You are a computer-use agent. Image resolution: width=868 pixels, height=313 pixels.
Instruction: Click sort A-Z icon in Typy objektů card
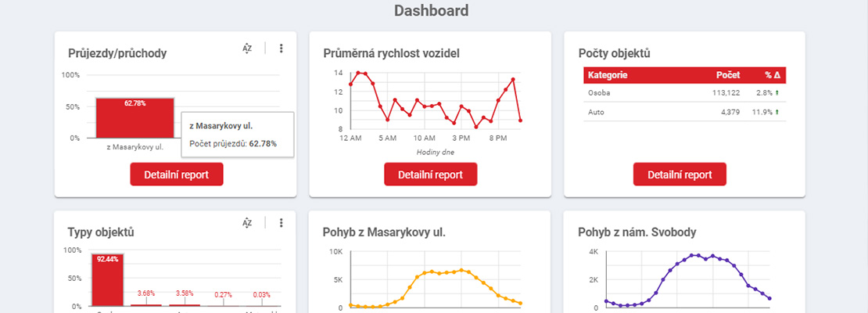(247, 223)
